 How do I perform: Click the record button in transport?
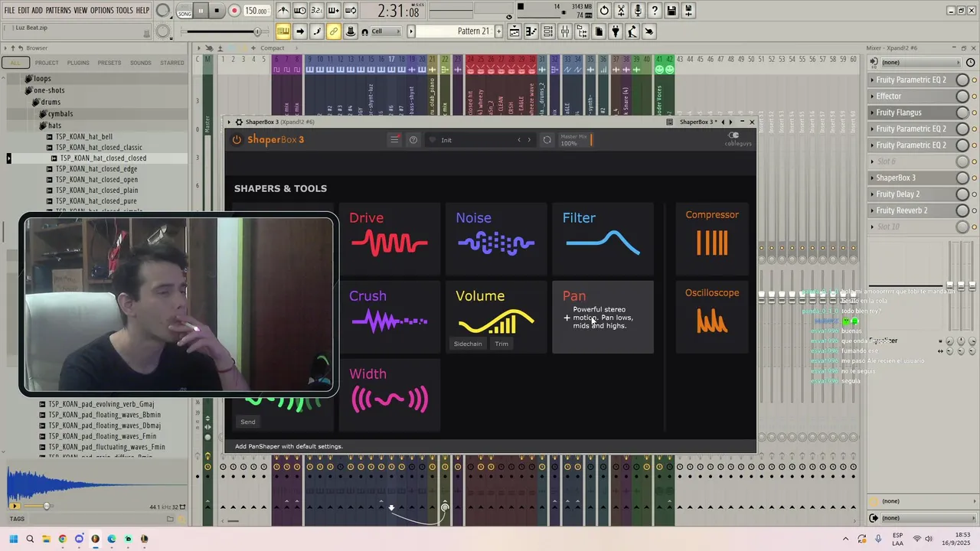234,11
